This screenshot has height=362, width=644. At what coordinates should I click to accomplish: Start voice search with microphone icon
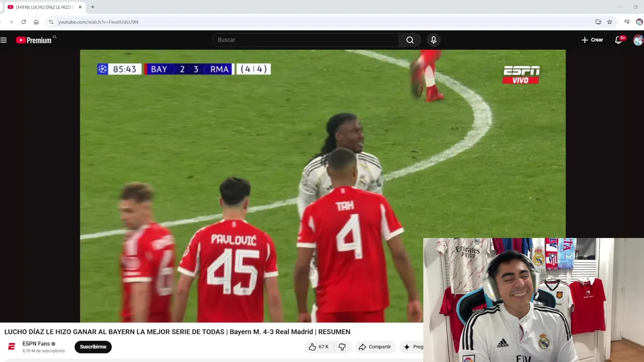pyautogui.click(x=434, y=40)
